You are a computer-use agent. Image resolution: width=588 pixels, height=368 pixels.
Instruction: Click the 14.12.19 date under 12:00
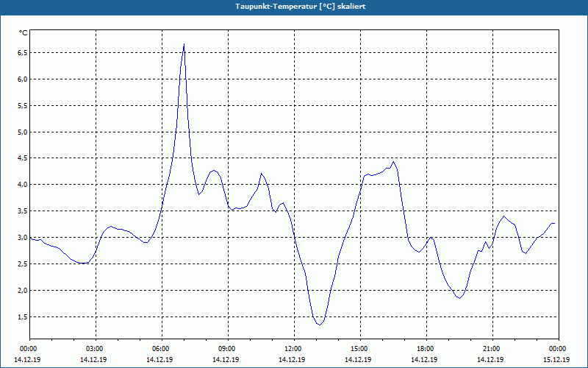pos(292,359)
